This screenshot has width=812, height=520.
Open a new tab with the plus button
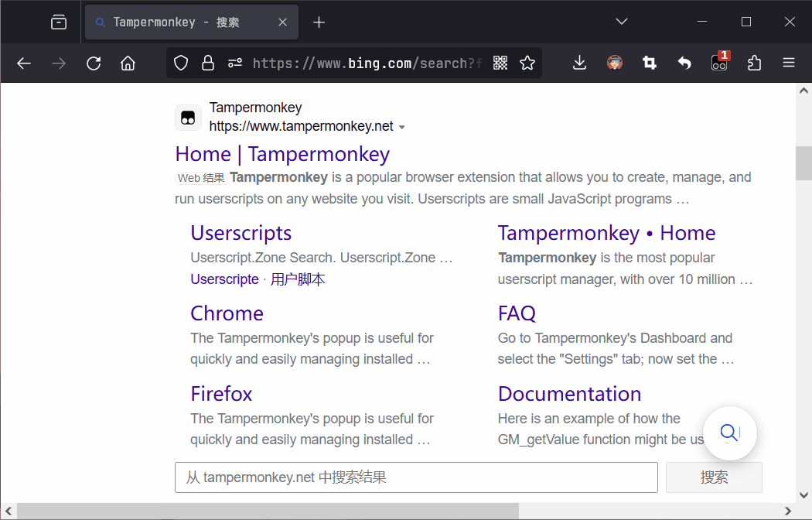[x=319, y=22]
